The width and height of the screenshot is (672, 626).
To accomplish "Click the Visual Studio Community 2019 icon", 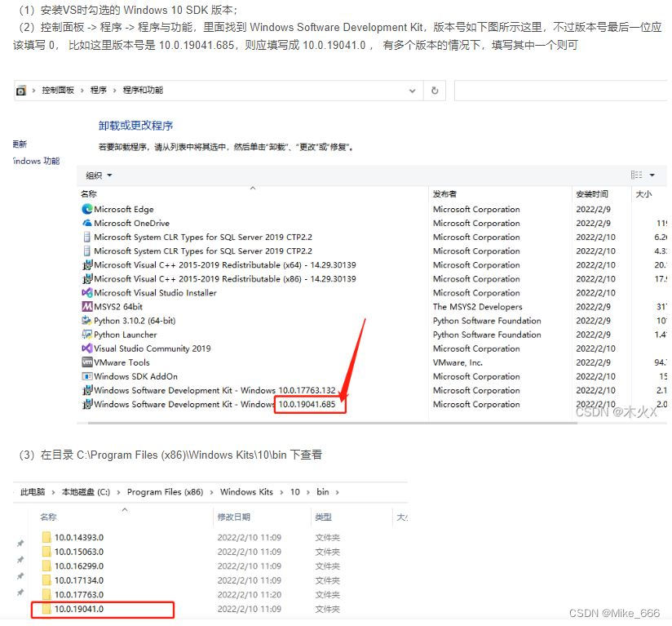I will point(87,349).
